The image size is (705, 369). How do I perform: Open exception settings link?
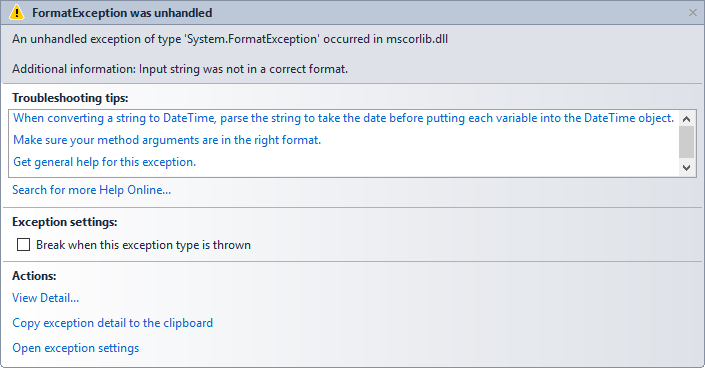(76, 348)
